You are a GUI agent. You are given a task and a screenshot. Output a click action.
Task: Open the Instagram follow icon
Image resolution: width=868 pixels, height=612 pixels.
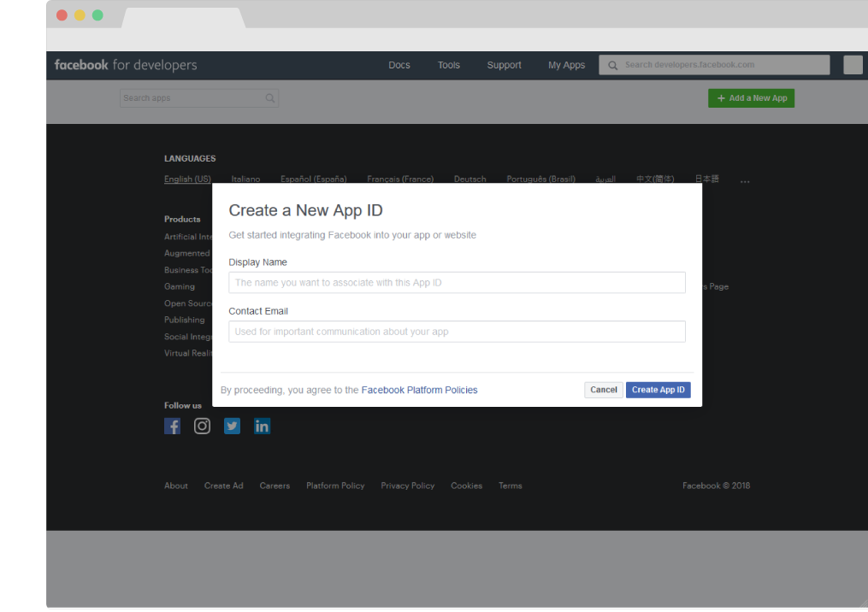point(202,426)
